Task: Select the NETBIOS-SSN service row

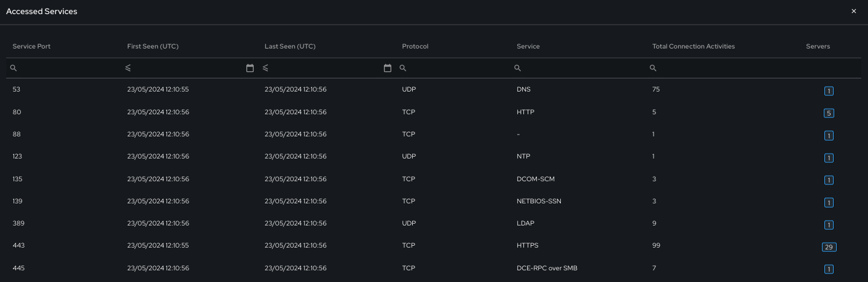Action: pos(434,201)
